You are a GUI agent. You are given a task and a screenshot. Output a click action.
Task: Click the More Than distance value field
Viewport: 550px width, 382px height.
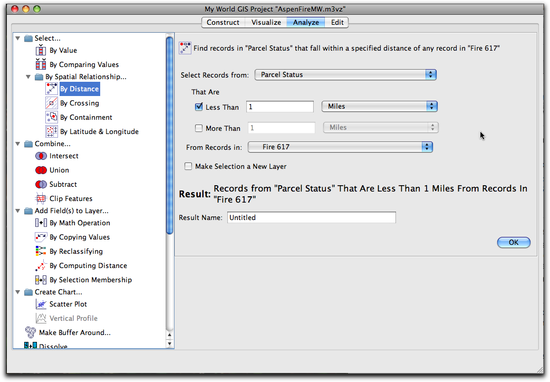pyautogui.click(x=282, y=128)
